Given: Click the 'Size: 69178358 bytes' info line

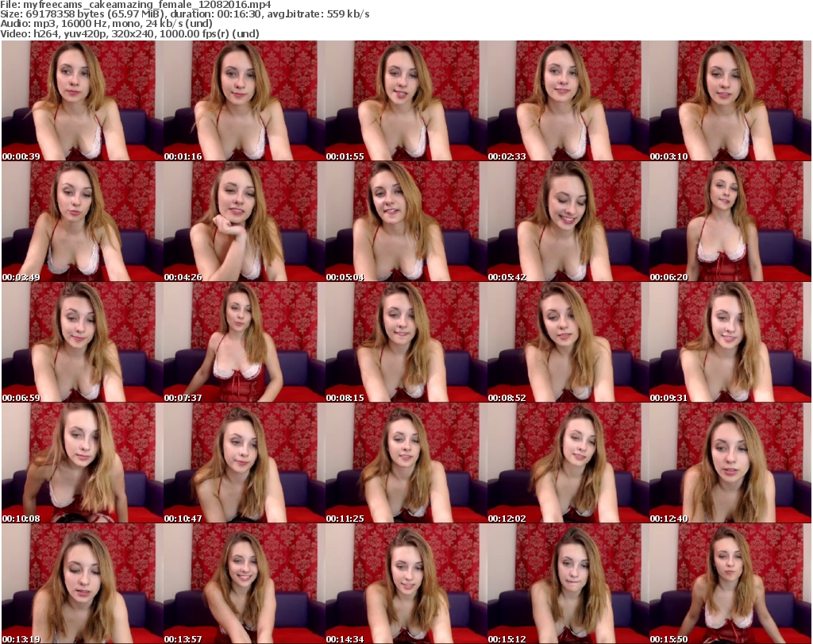Looking at the screenshot, I should 184,14.
